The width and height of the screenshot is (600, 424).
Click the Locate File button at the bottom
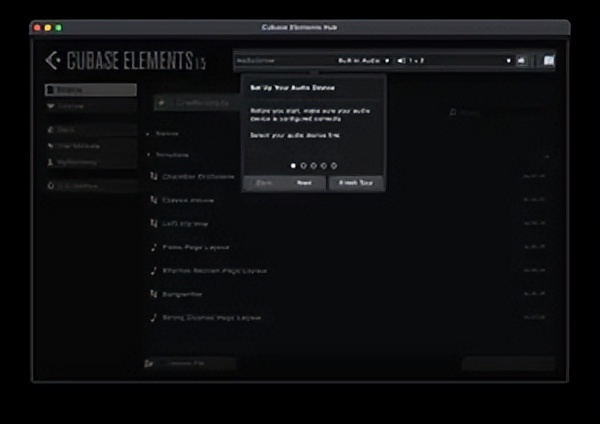tap(190, 363)
